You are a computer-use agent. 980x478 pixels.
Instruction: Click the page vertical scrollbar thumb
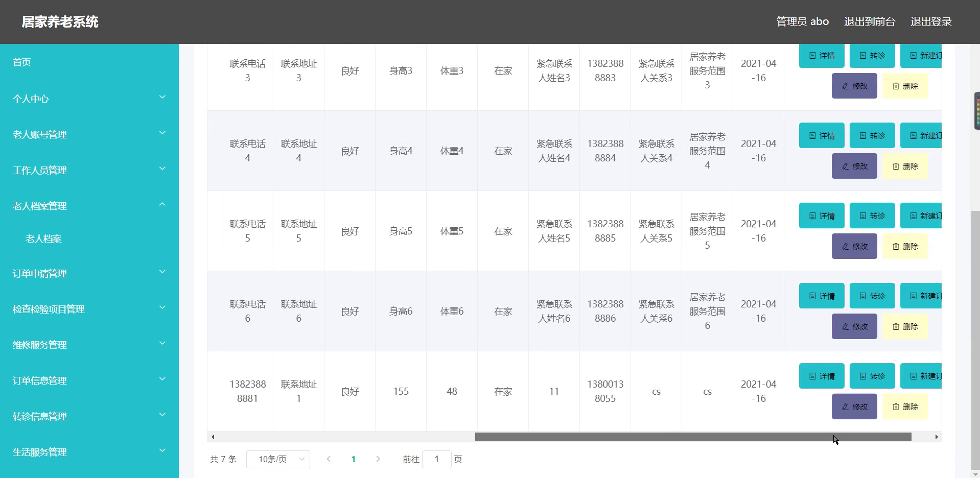[975, 340]
